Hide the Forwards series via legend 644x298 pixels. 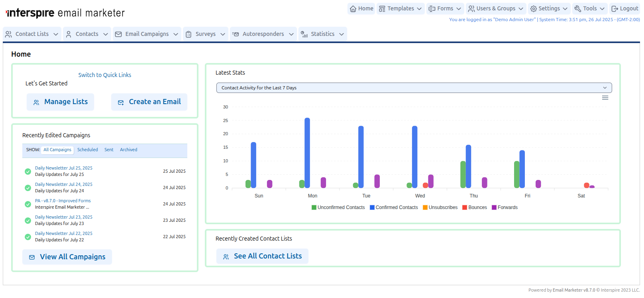coord(505,207)
